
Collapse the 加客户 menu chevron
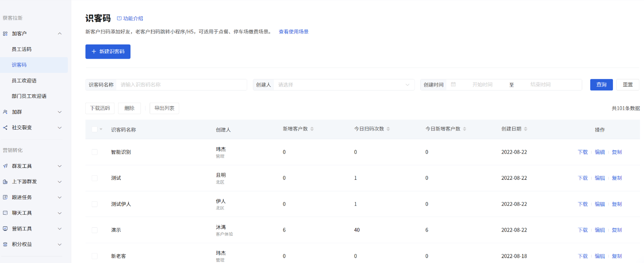click(59, 34)
